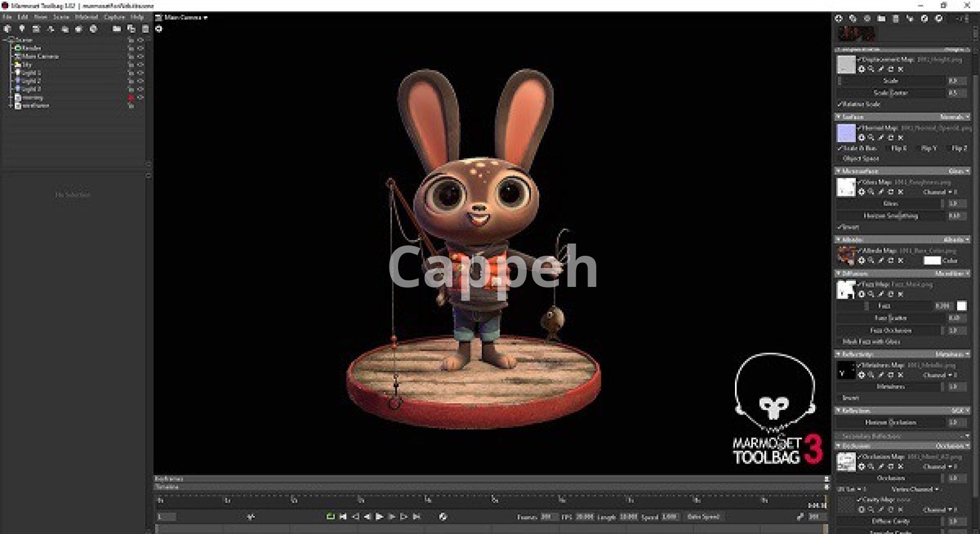Screen dimensions: 980x534
Task: Toggle the green loop playback icon
Action: pyautogui.click(x=330, y=517)
